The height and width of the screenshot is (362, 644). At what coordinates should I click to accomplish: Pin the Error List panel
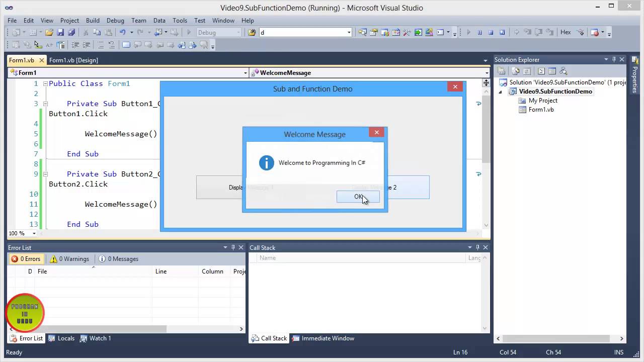point(233,247)
